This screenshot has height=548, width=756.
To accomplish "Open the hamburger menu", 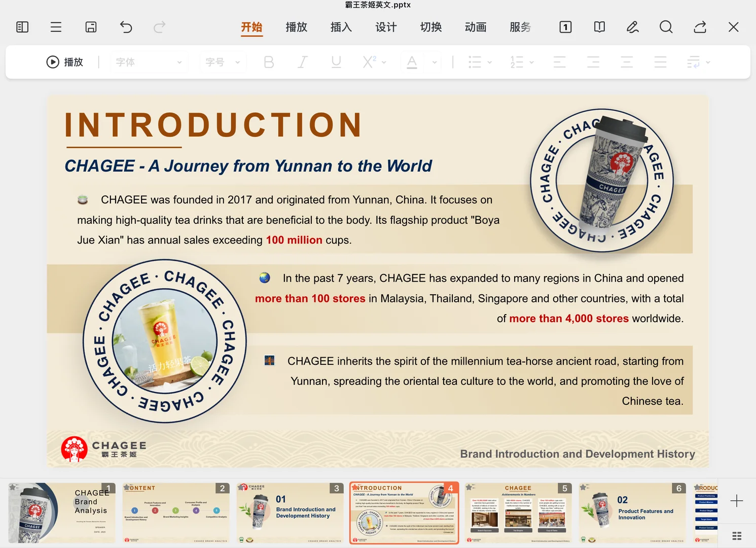I will [x=56, y=27].
